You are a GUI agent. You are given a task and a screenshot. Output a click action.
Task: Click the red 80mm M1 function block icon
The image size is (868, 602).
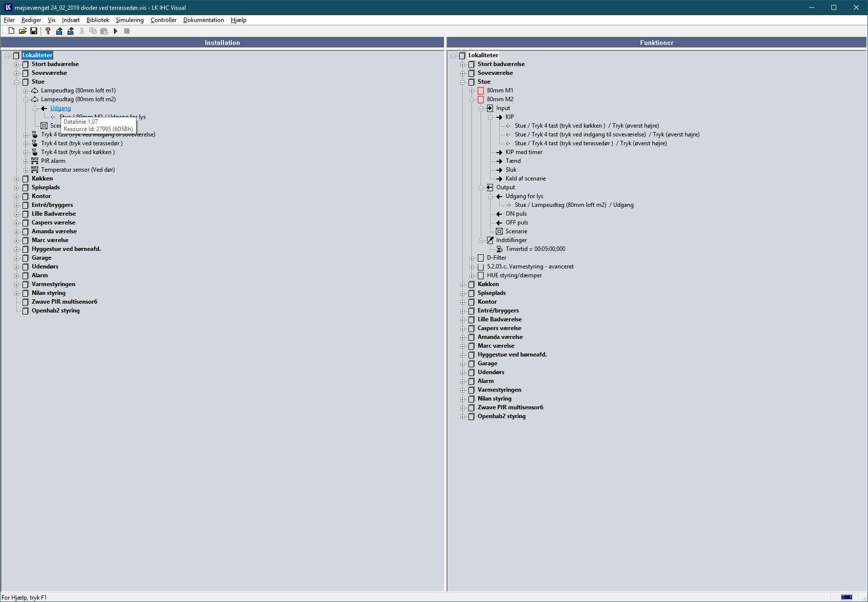pyautogui.click(x=481, y=90)
